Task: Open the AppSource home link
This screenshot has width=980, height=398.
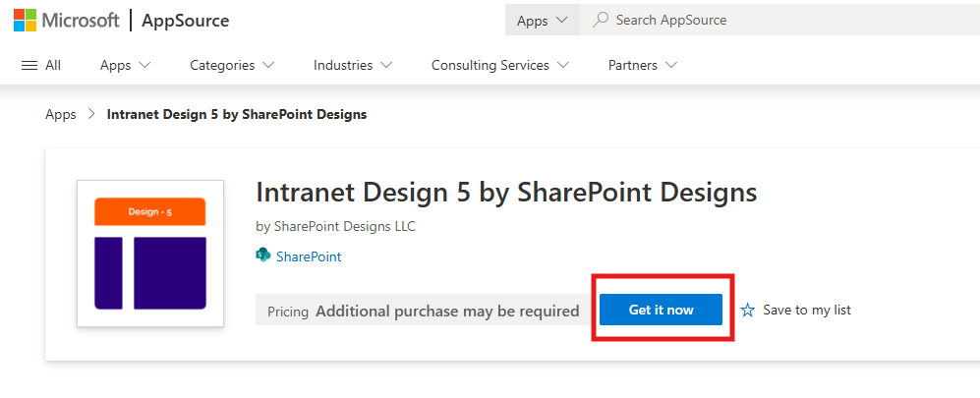Action: tap(186, 21)
